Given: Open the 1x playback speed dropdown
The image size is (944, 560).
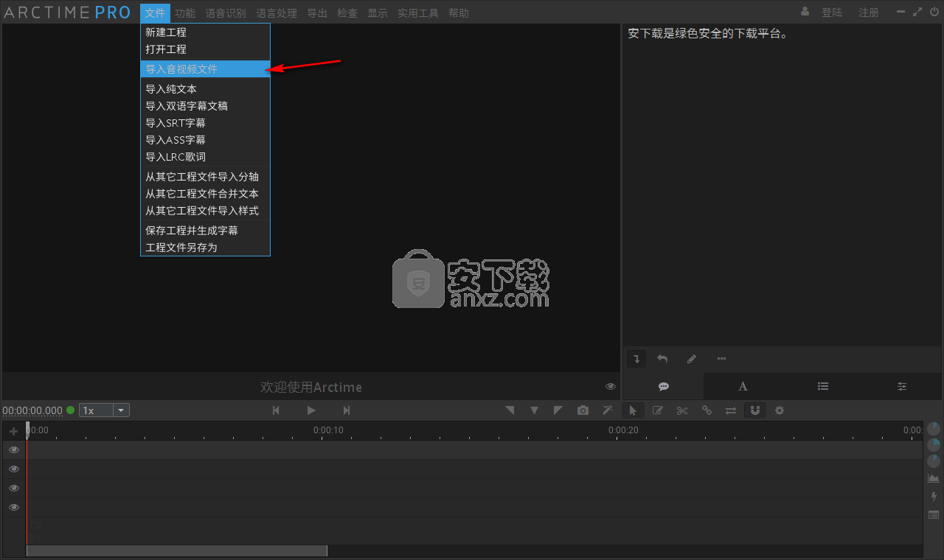Looking at the screenshot, I should [x=104, y=410].
